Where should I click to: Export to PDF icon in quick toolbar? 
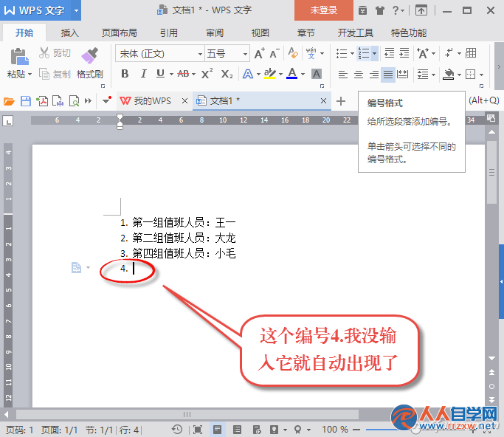pos(42,101)
